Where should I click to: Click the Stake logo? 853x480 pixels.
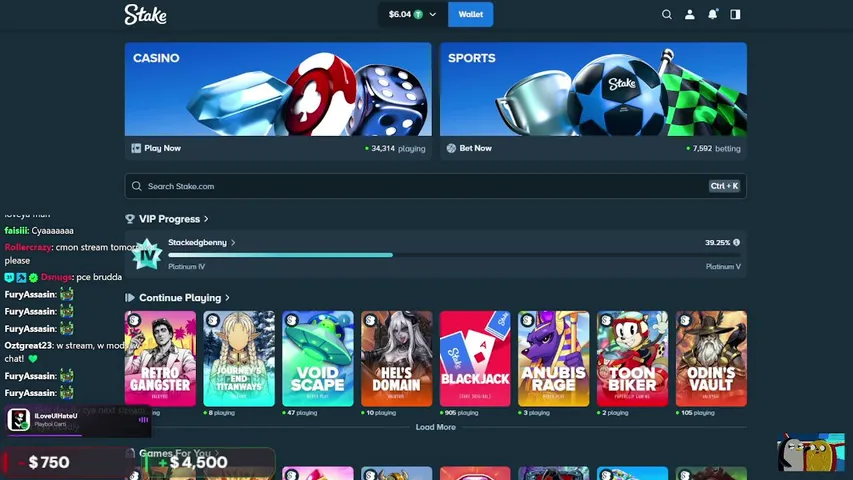tap(145, 15)
